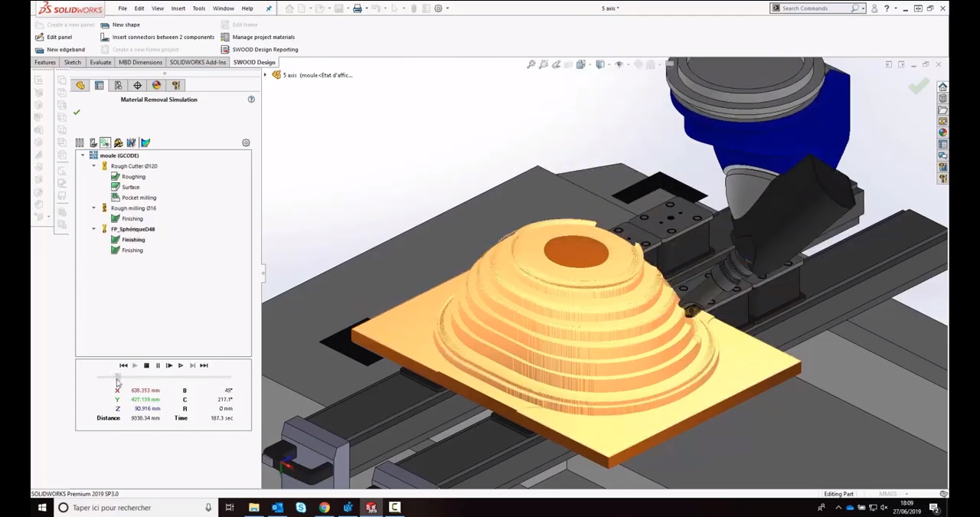Image resolution: width=980 pixels, height=517 pixels.
Task: Click the Manage project materials icon
Action: pyautogui.click(x=225, y=37)
